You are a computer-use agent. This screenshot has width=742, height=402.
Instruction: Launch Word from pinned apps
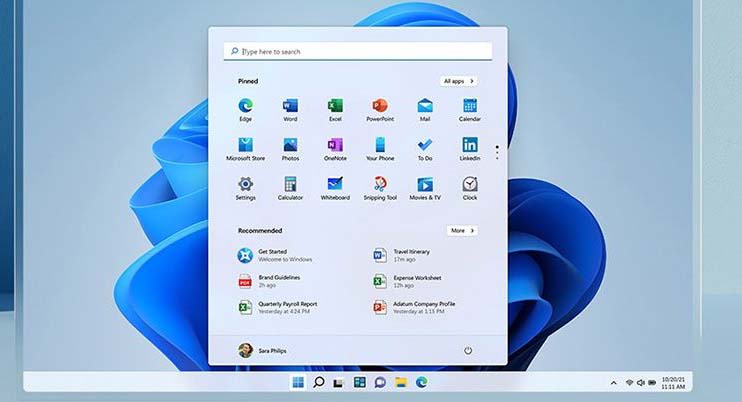tap(290, 106)
